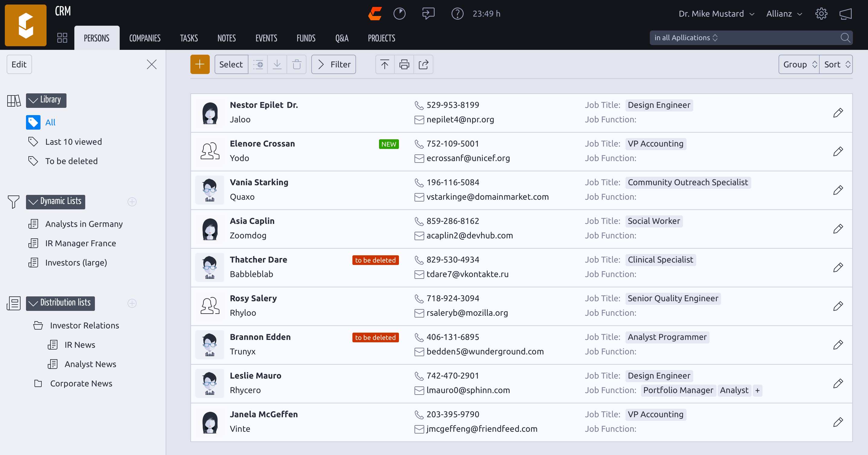
Task: Click the Dynamic Lists funnel icon
Action: [14, 202]
